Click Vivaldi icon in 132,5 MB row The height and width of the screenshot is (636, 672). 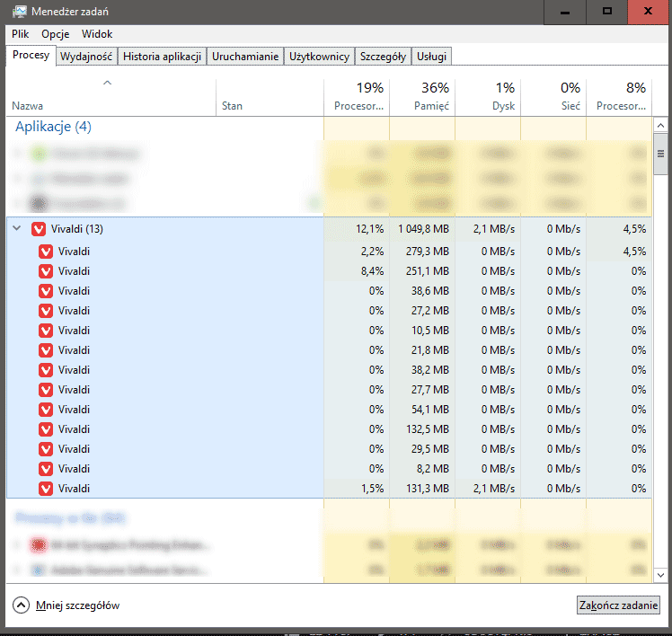tap(46, 429)
